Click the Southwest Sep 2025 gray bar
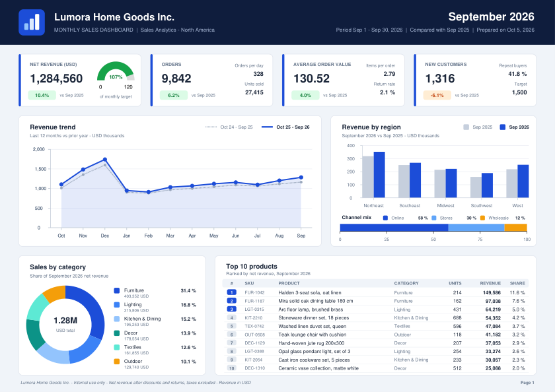 [x=476, y=187]
